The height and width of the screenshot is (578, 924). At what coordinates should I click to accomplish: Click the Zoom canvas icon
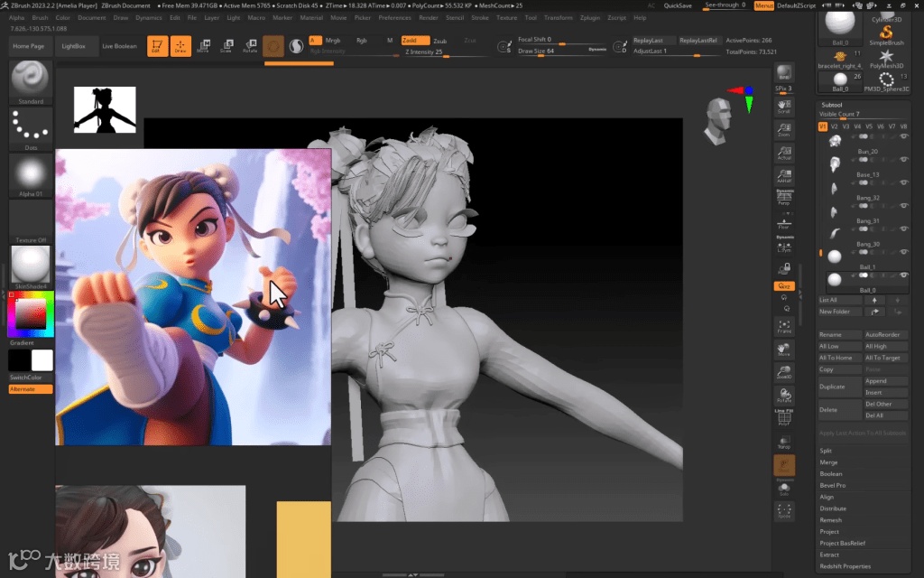[x=784, y=130]
